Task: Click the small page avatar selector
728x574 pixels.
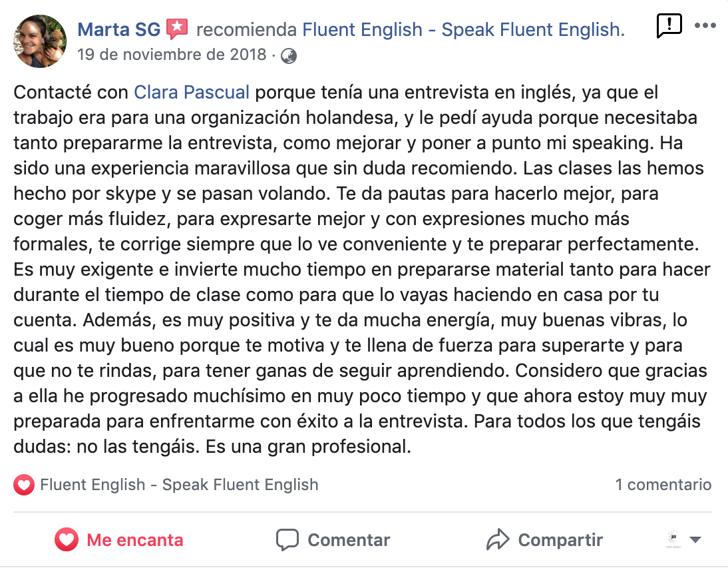Action: pos(673,539)
